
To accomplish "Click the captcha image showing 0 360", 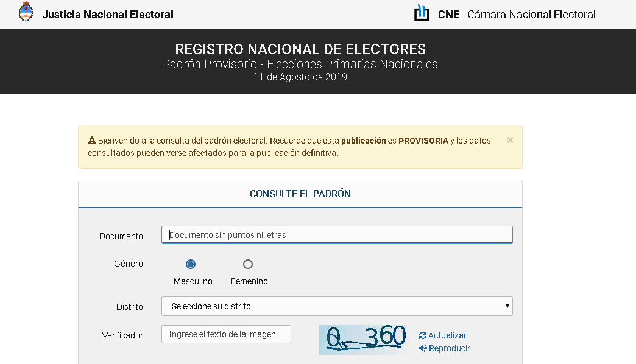I will [364, 340].
